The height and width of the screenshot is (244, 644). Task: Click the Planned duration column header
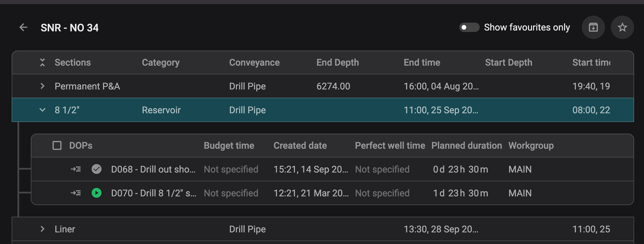click(467, 146)
